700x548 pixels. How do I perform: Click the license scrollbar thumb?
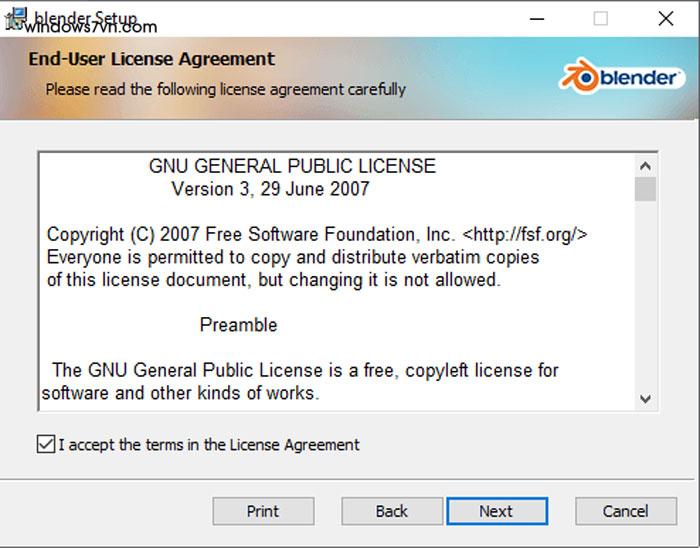pyautogui.click(x=645, y=188)
